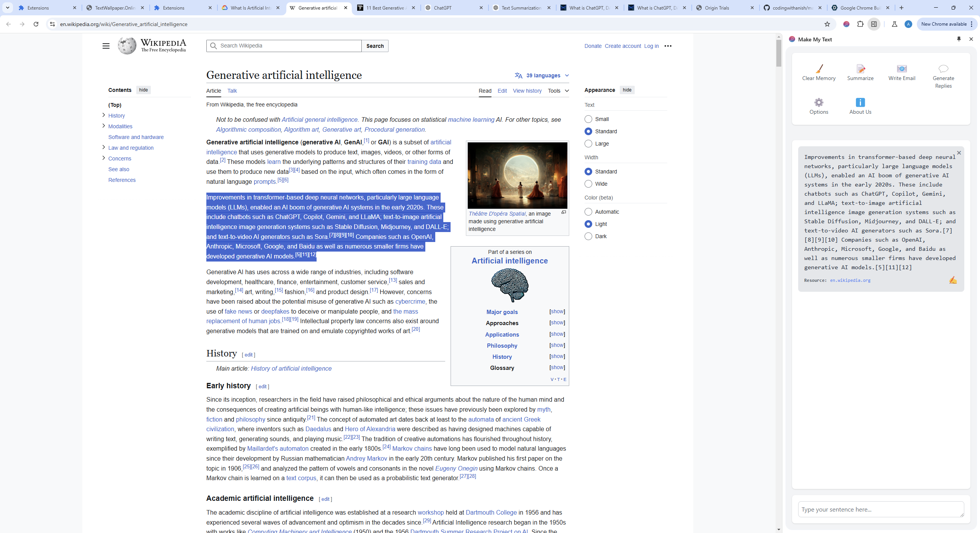The image size is (980, 533).
Task: Expand the History contents section
Action: [104, 115]
